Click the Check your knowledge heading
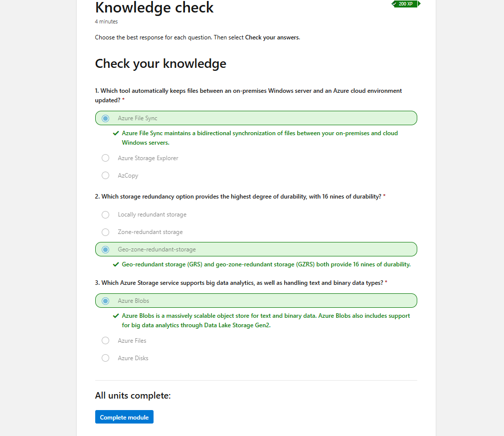The width and height of the screenshot is (504, 436). click(x=161, y=63)
